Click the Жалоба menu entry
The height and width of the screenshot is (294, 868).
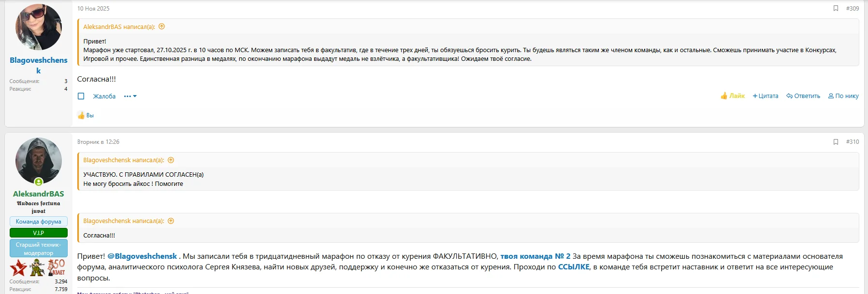[x=104, y=96]
